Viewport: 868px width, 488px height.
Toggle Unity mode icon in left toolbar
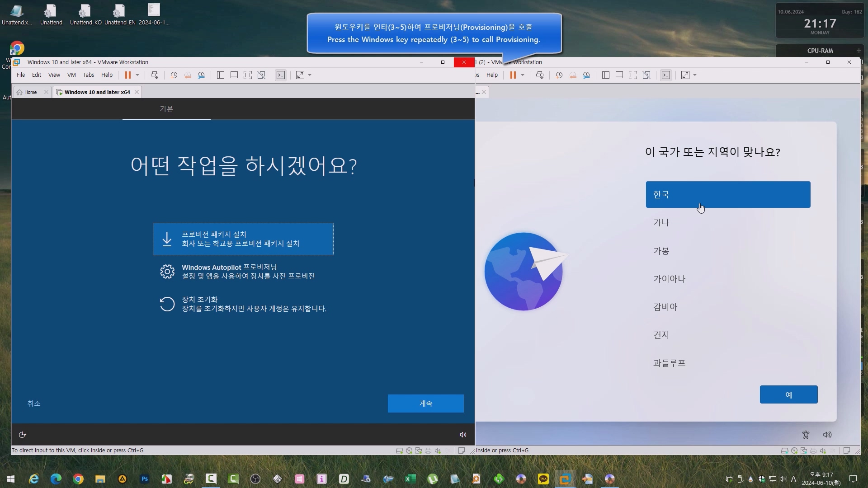click(x=261, y=75)
